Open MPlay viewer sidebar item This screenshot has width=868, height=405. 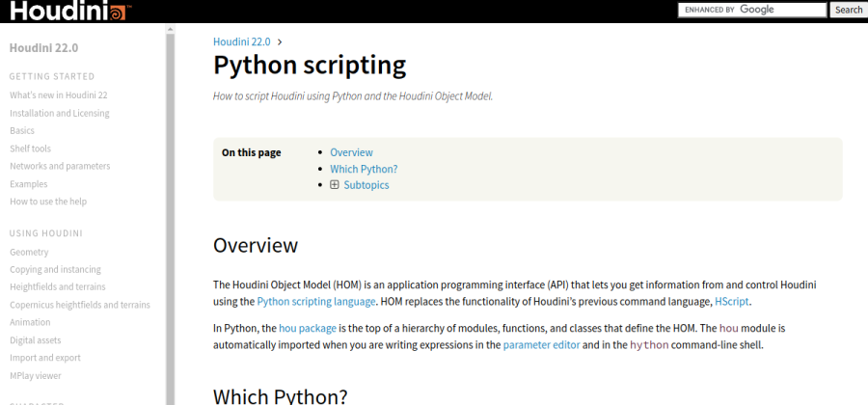36,376
